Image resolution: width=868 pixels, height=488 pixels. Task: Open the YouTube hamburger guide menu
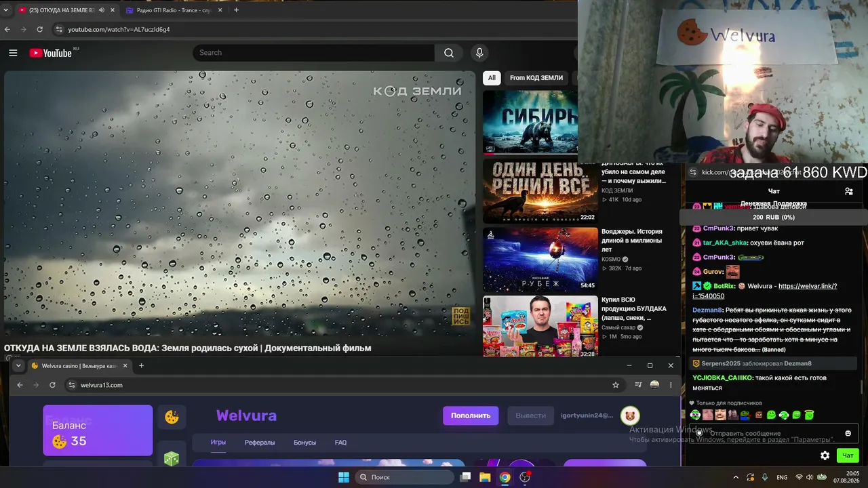(x=13, y=53)
